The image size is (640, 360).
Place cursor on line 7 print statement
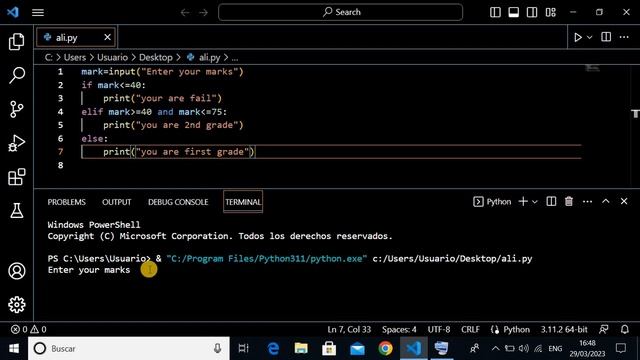(x=179, y=152)
